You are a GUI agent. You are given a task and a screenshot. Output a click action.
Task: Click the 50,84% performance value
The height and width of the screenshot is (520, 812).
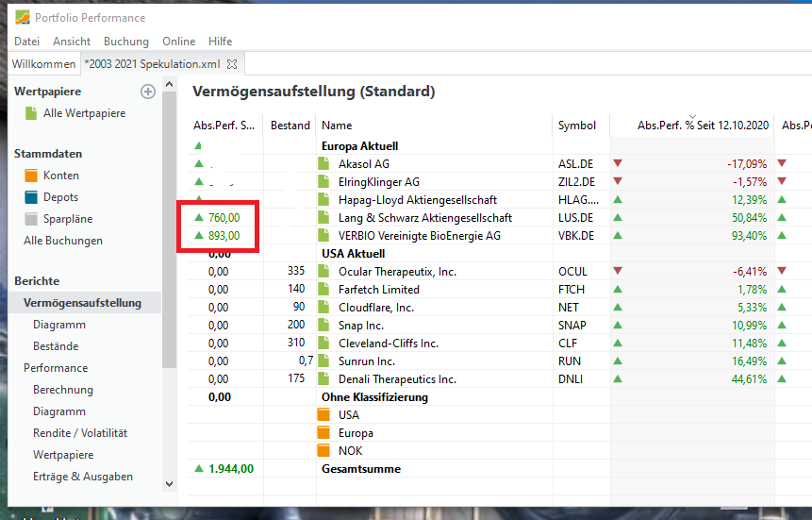coord(749,218)
